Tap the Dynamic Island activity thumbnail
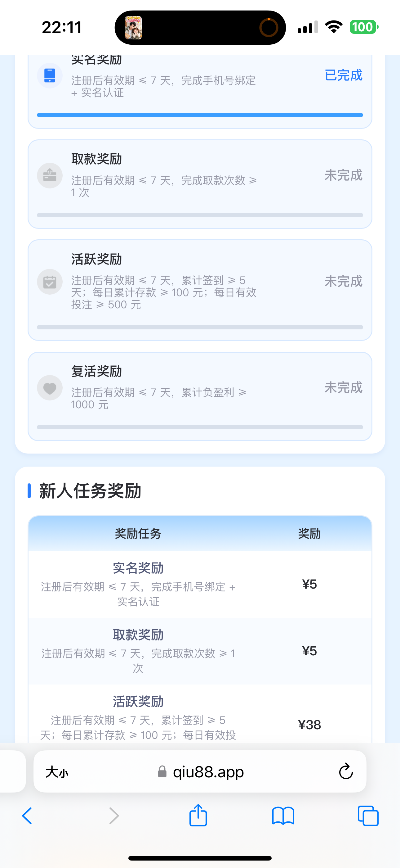This screenshot has height=868, width=400. [133, 28]
